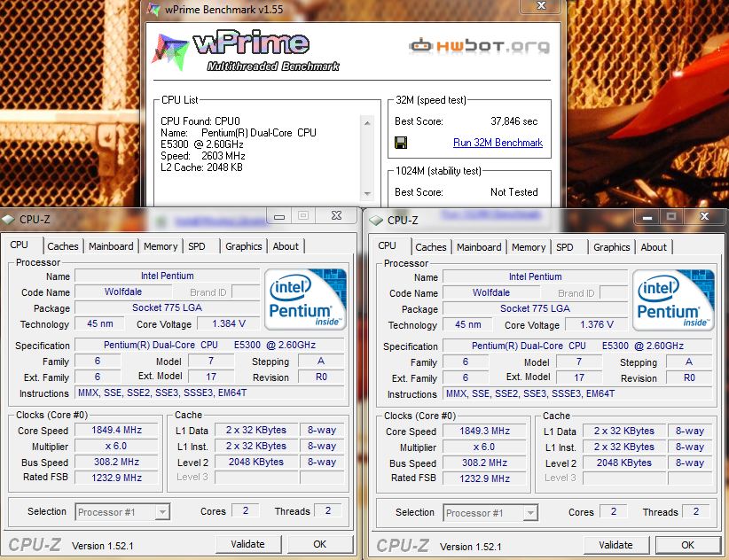Click Technology 45 nm value in right CPU-Z
This screenshot has height=560, width=729.
467,324
